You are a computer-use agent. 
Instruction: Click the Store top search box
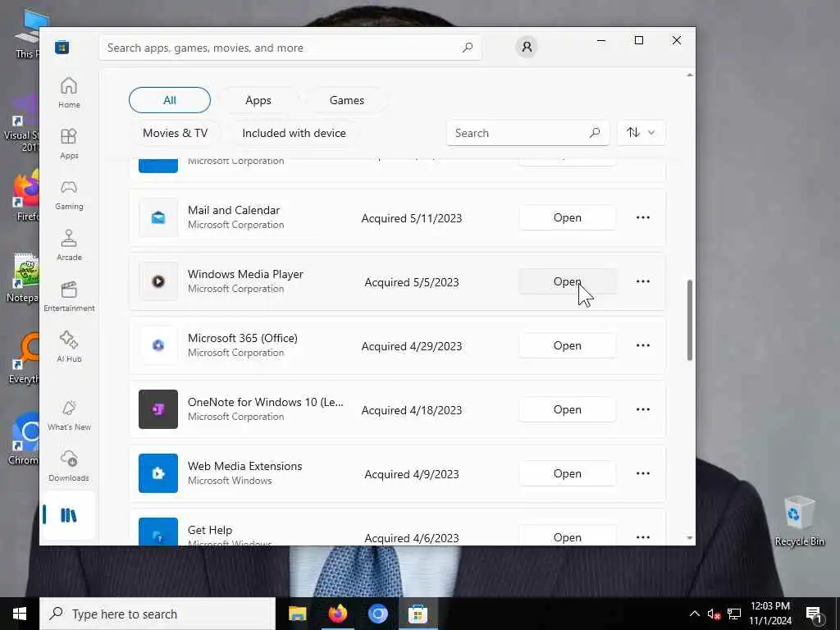pyautogui.click(x=290, y=48)
